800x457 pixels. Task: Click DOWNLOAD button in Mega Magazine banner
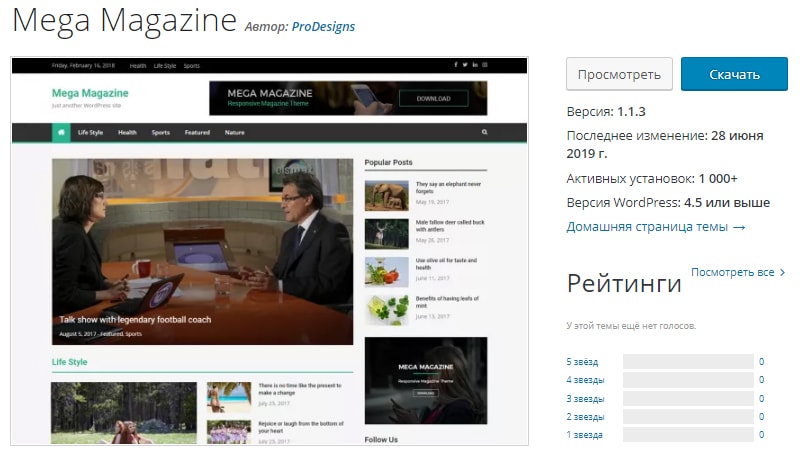click(x=433, y=98)
